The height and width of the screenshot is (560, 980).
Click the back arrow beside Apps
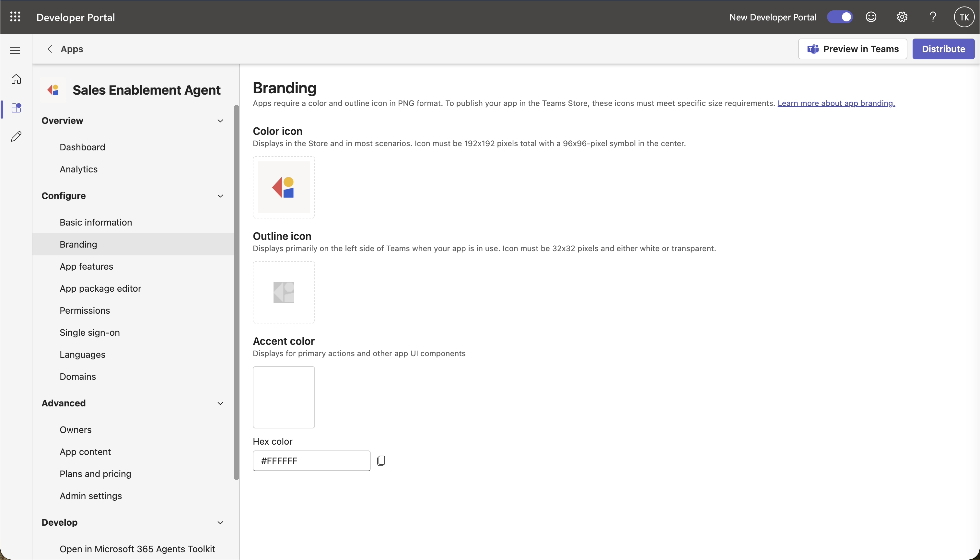point(50,49)
